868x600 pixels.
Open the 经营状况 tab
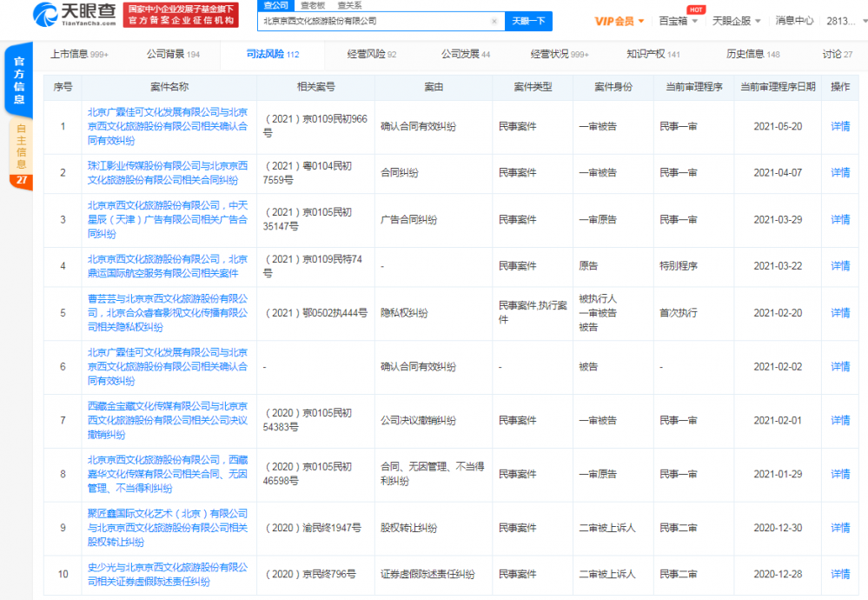pos(560,54)
